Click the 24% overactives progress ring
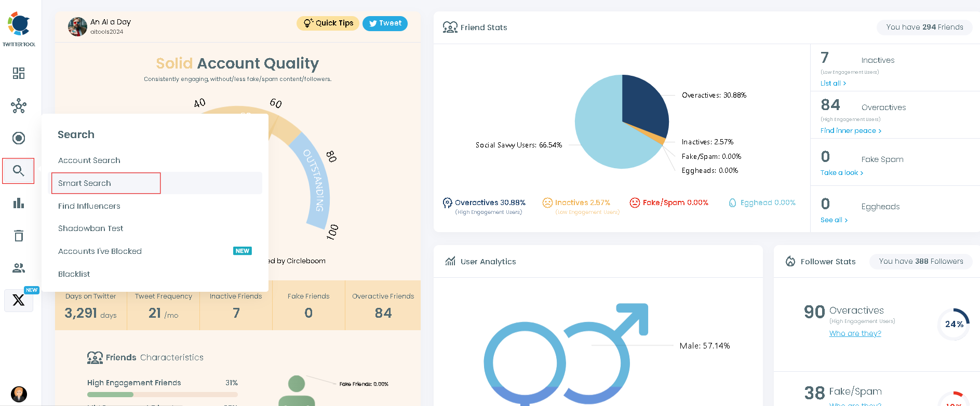 pos(954,324)
